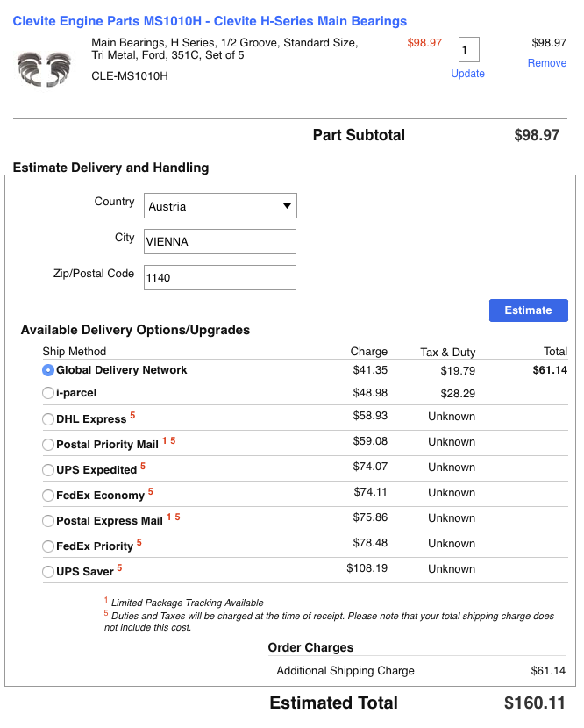The image size is (584, 728).
Task: Select FedEx Economy shipping
Action: click(48, 496)
